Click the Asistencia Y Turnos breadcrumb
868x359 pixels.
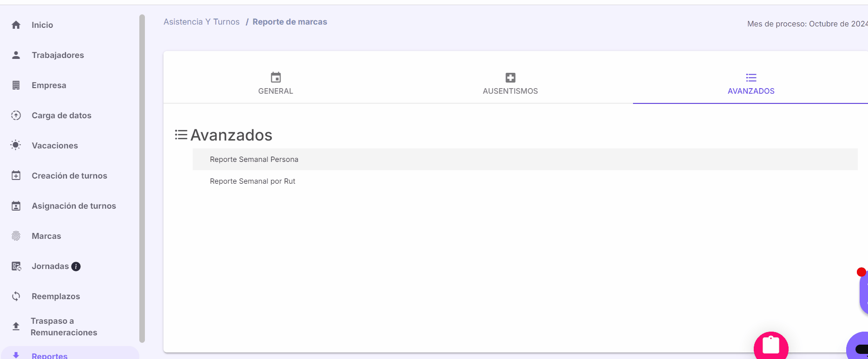[x=202, y=22]
